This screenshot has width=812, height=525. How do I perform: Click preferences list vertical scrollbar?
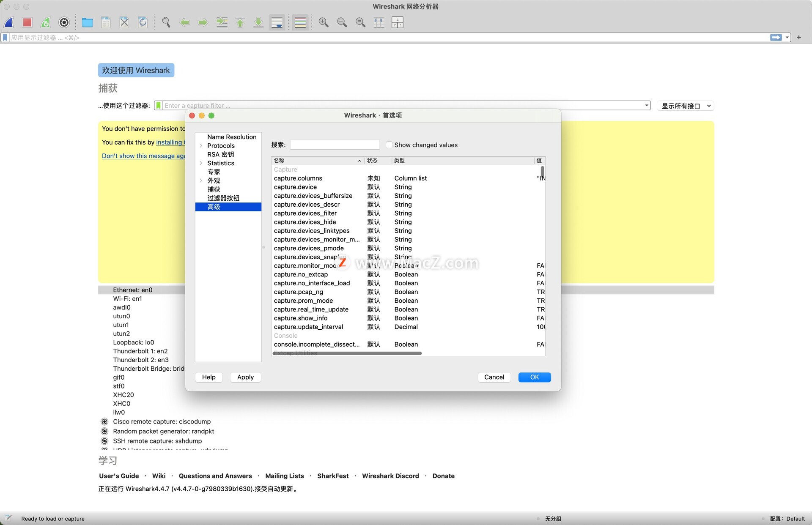[x=543, y=172]
